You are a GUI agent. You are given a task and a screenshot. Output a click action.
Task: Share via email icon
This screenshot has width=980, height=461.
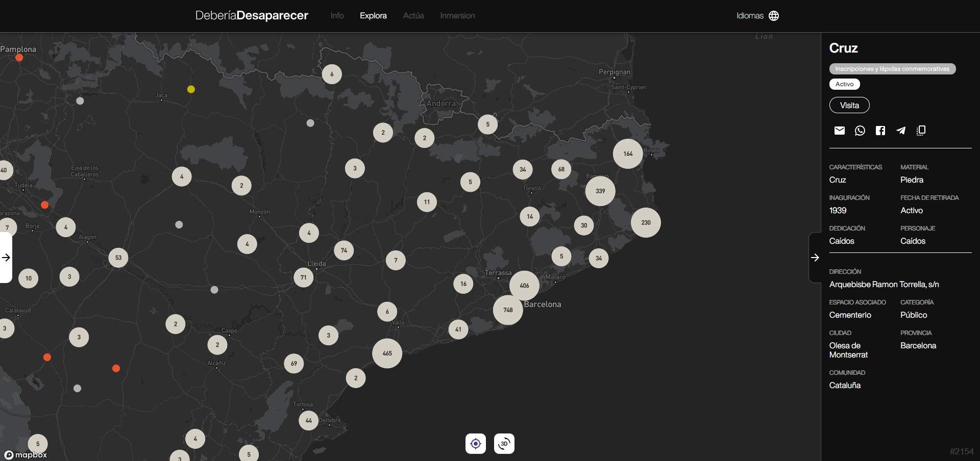click(839, 131)
